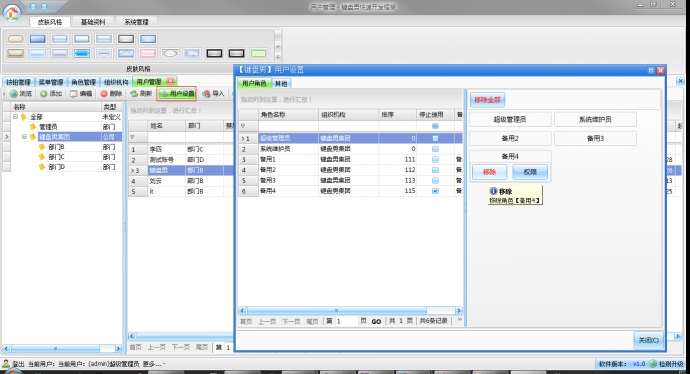Click the 权限 button under 备用4
Screen dimensions: 690x374
530,172
